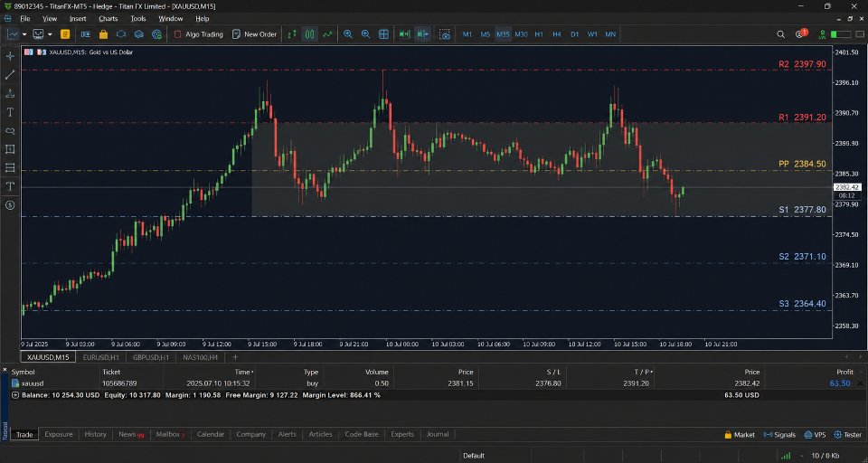Image resolution: width=868 pixels, height=463 pixels.
Task: Open Market link in Toolbox footer
Action: click(740, 435)
